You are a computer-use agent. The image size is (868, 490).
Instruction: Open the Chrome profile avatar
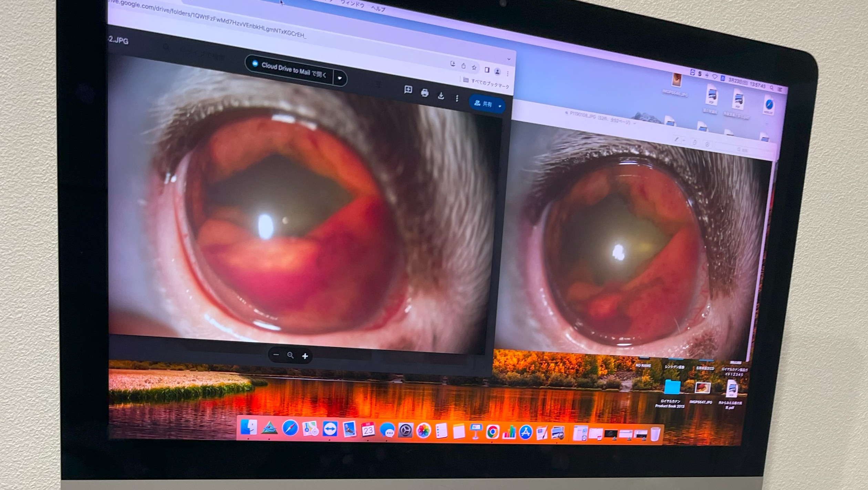click(x=497, y=72)
